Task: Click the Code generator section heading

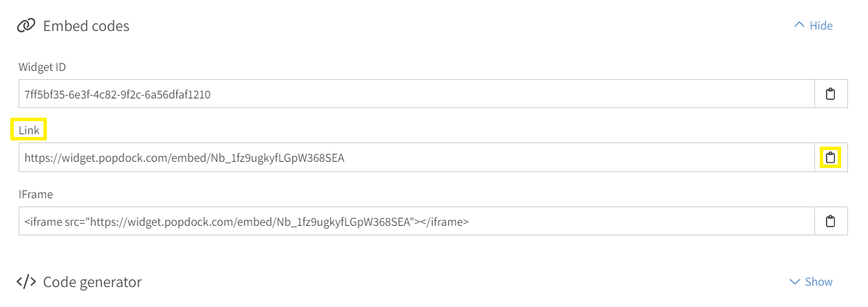Action: (92, 282)
